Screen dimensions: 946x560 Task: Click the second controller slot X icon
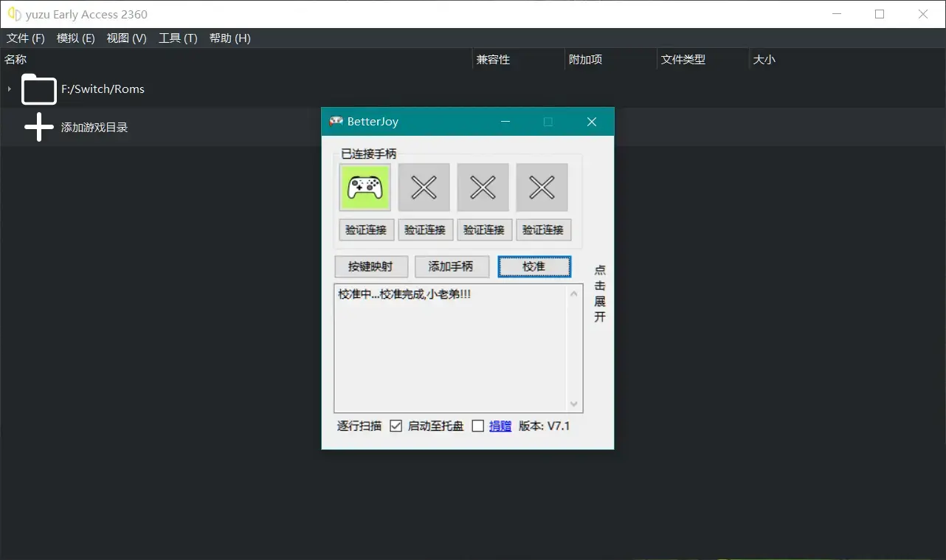coord(424,187)
